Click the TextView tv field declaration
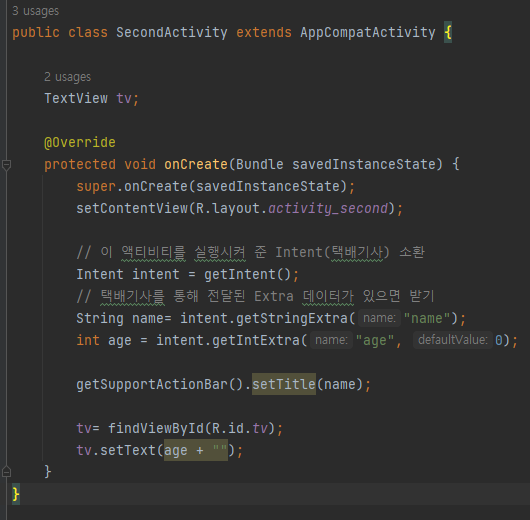Viewport: 530px width, 520px height. pyautogui.click(x=92, y=98)
